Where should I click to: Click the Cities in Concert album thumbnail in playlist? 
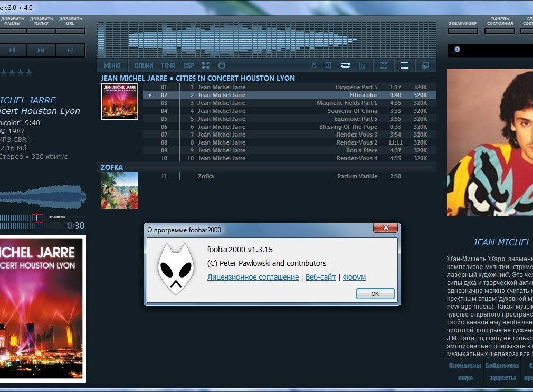(120, 101)
